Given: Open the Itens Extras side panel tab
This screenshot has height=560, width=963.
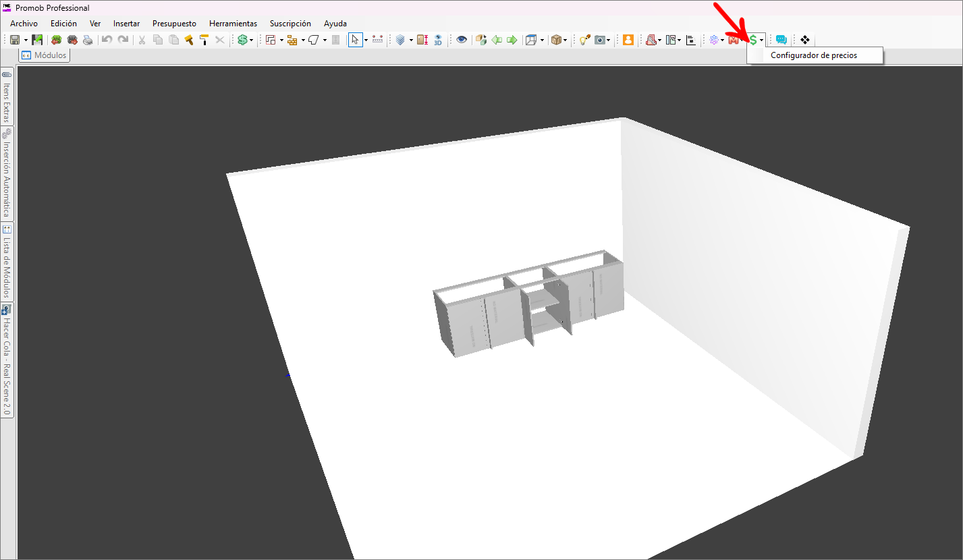Looking at the screenshot, I should click(7, 96).
